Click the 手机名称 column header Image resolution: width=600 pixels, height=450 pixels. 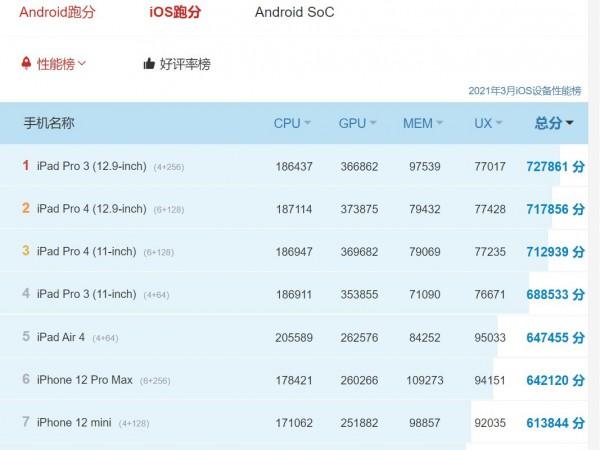pyautogui.click(x=49, y=123)
